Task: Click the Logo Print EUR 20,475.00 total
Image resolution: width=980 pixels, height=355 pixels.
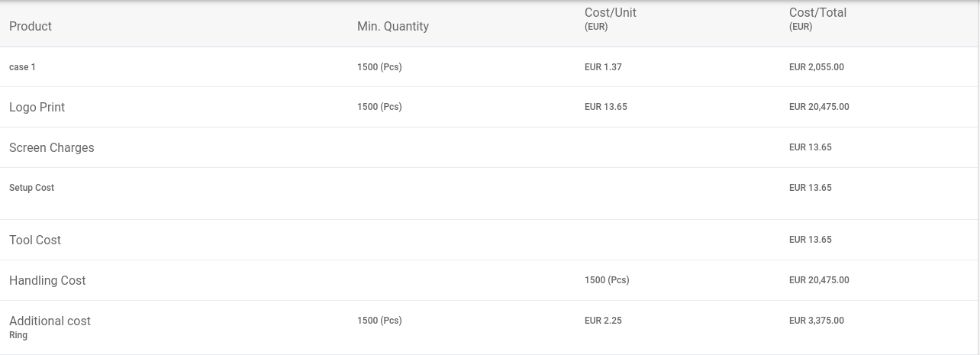Action: coord(819,107)
